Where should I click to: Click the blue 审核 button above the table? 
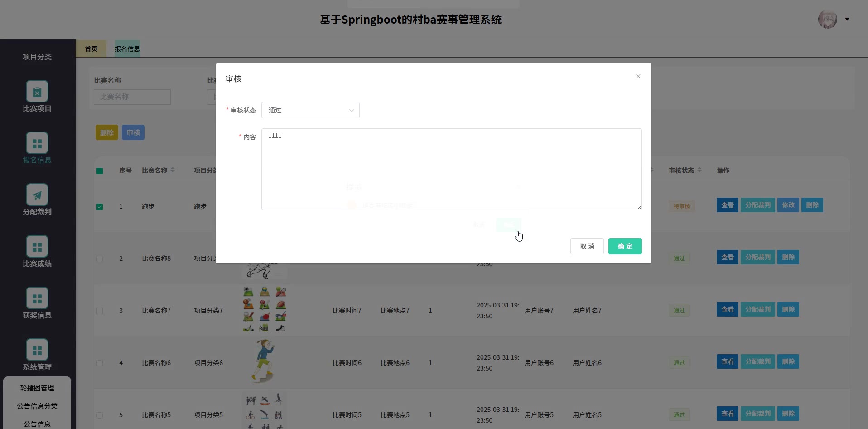[x=133, y=132]
